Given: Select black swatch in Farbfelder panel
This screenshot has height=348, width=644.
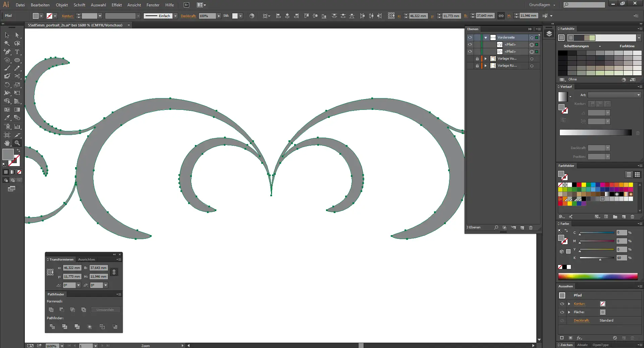Looking at the screenshot, I should [574, 185].
